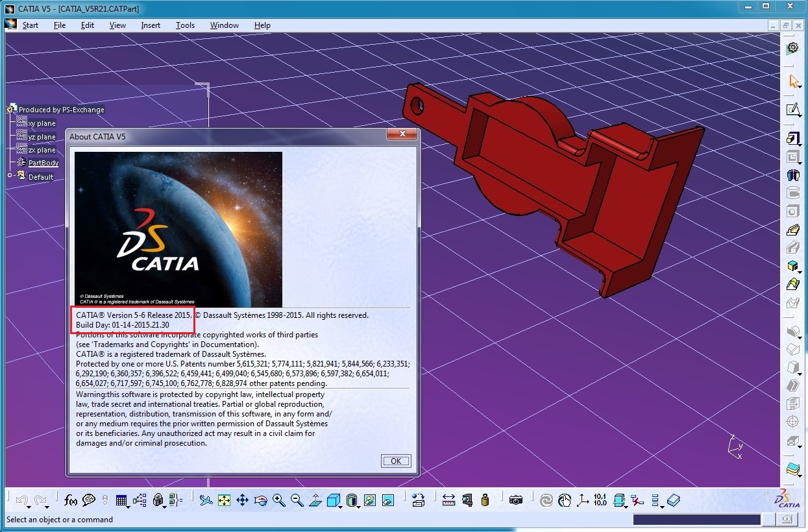Choose Shading view mode icon

[352, 500]
